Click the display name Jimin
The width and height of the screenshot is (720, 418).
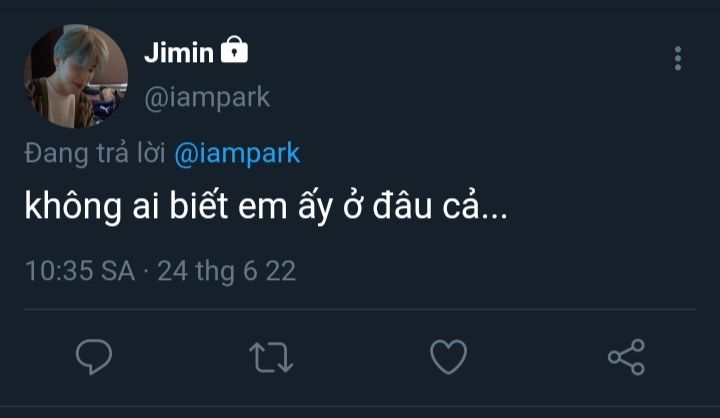(178, 53)
